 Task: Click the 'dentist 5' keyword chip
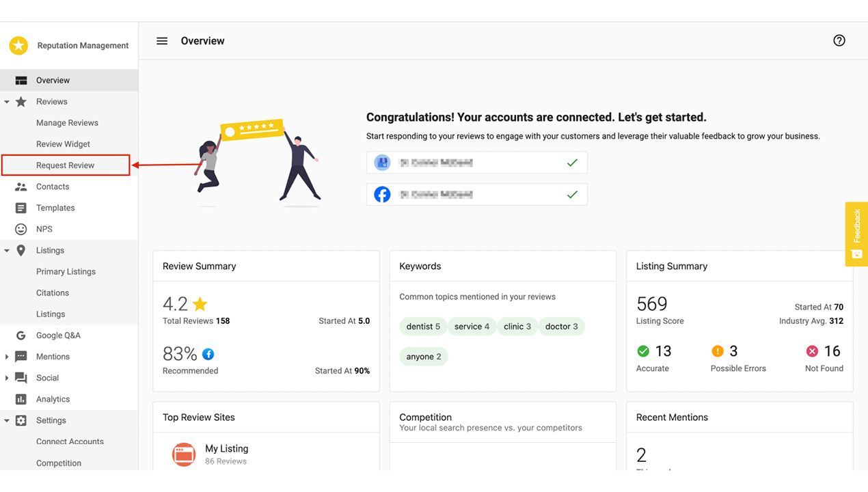coord(423,327)
